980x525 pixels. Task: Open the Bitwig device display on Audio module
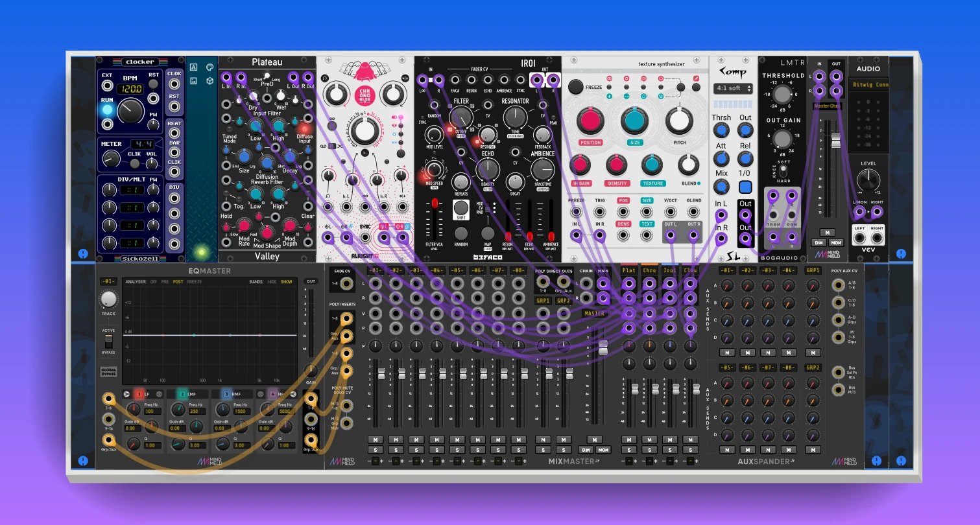pos(868,84)
